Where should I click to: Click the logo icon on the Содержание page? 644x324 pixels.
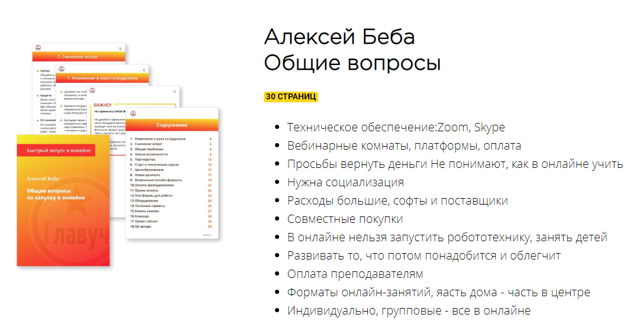(134, 114)
